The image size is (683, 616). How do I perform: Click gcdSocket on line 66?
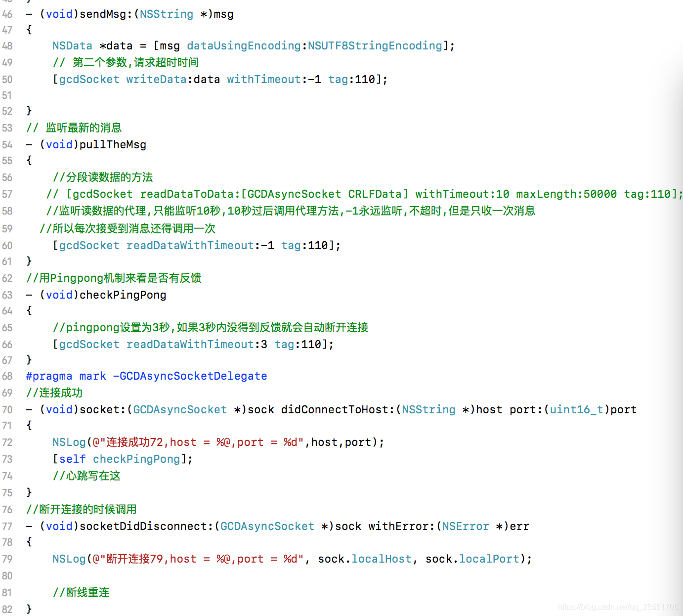coord(89,345)
